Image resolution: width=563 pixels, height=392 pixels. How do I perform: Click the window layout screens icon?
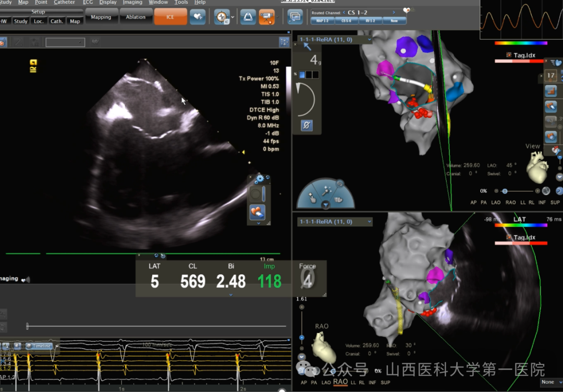click(x=295, y=17)
